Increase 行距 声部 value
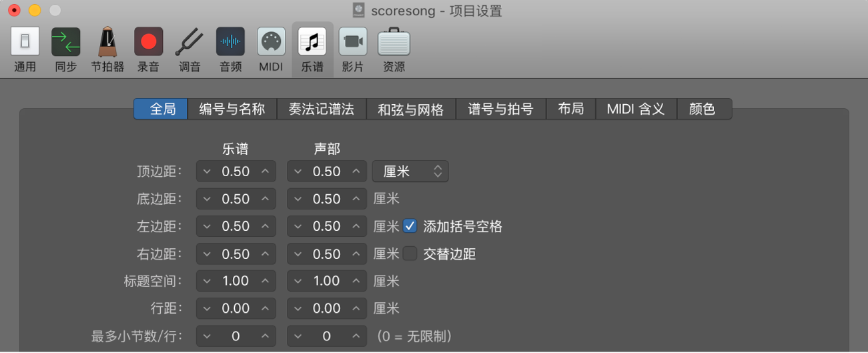Viewport: 868px width, 353px height. pos(356,308)
